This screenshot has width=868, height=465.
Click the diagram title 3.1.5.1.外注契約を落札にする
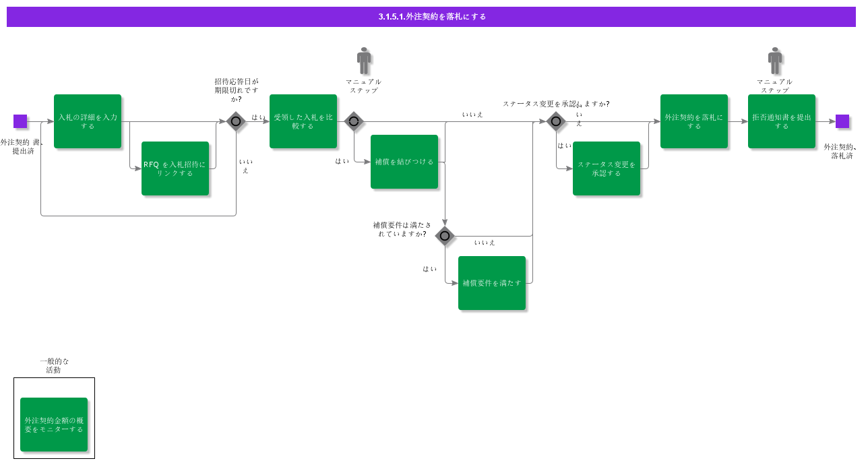(434, 16)
